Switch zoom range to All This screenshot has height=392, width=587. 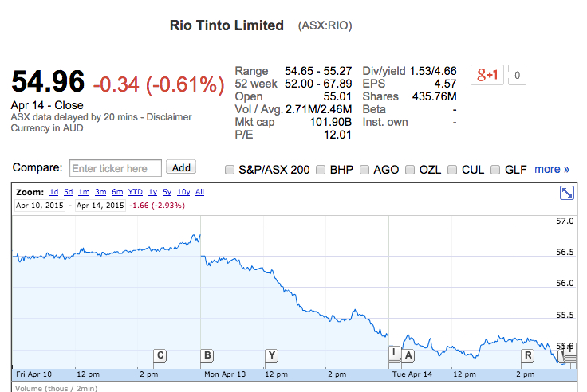(x=199, y=192)
